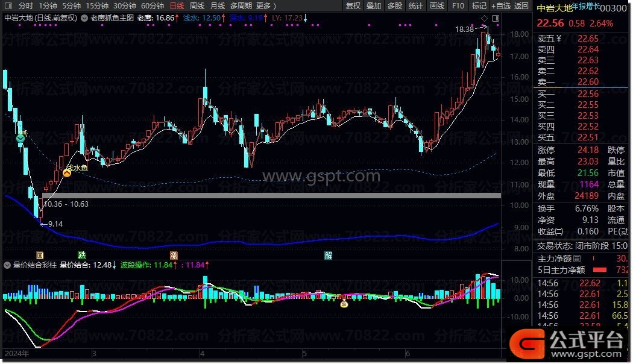Click the 换手 value 6.76%
The image size is (633, 364).
(587, 209)
